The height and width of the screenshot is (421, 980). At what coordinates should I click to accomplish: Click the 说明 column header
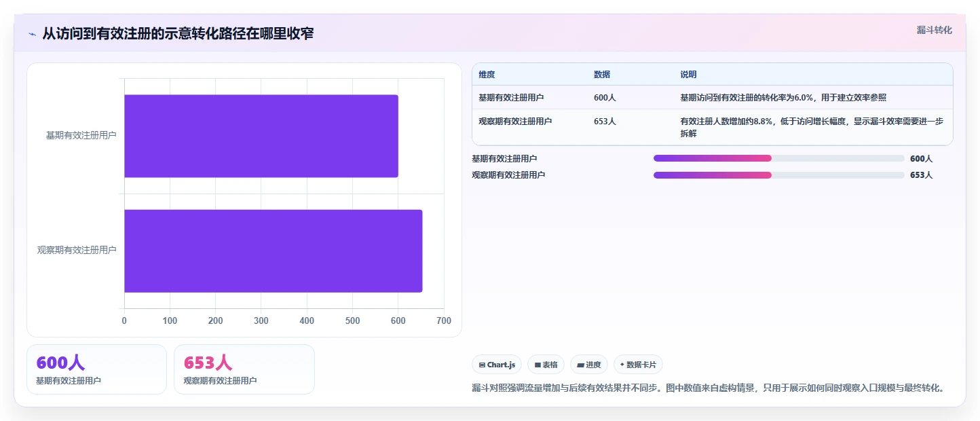click(688, 75)
